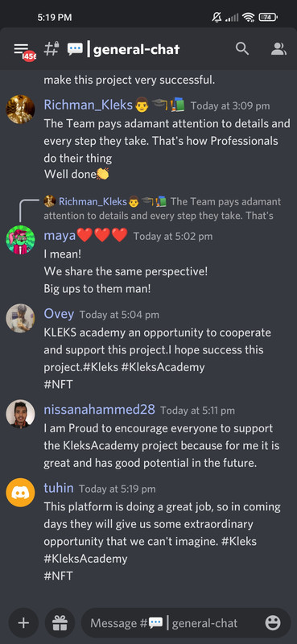Open Ovey's username
Screen dimensions: 297x644
pyautogui.click(x=59, y=314)
